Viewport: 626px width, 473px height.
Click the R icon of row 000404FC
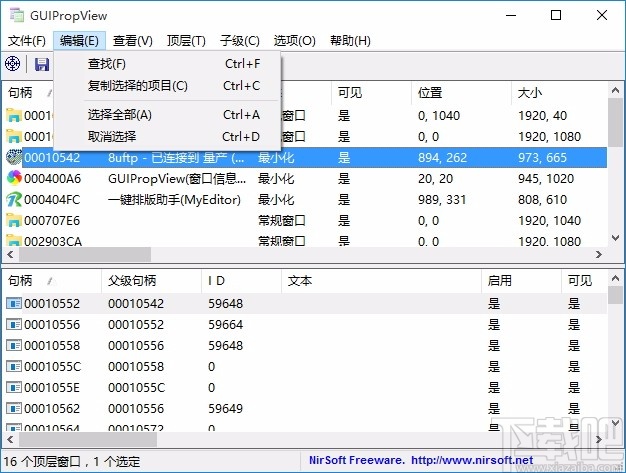14,199
